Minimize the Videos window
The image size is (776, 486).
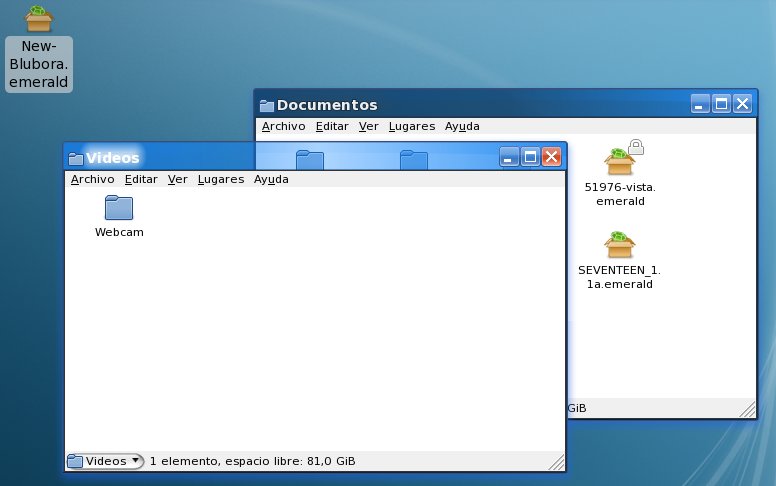tap(509, 157)
